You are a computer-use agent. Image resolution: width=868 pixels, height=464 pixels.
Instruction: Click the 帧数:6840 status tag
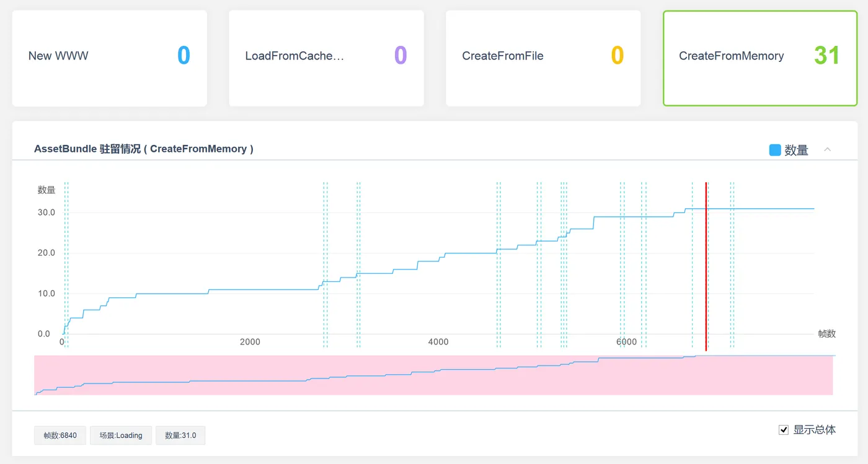click(x=60, y=436)
